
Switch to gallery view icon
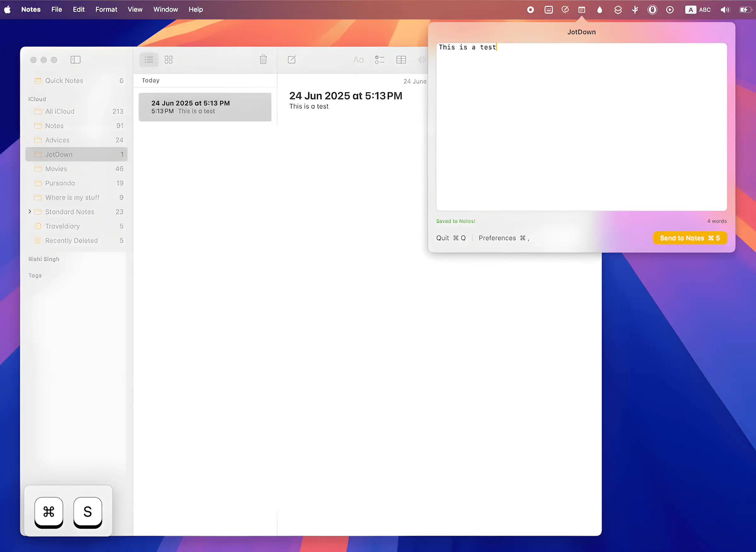coord(169,60)
